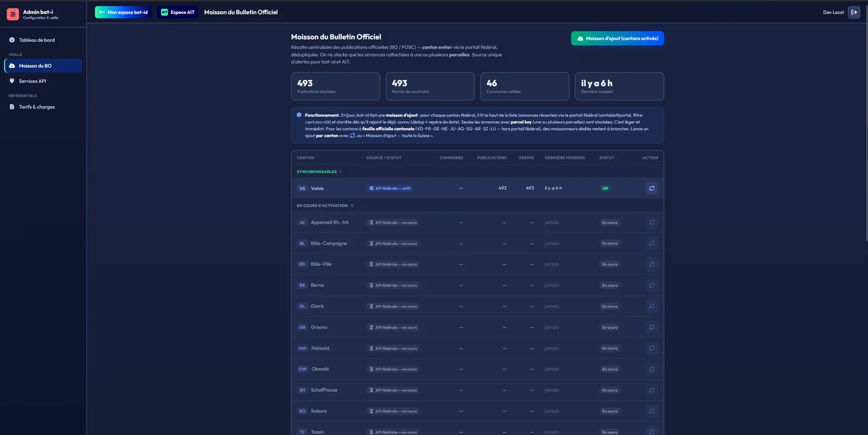The height and width of the screenshot is (435, 868).
Task: Click sync icon for Glaris
Action: [x=651, y=306]
